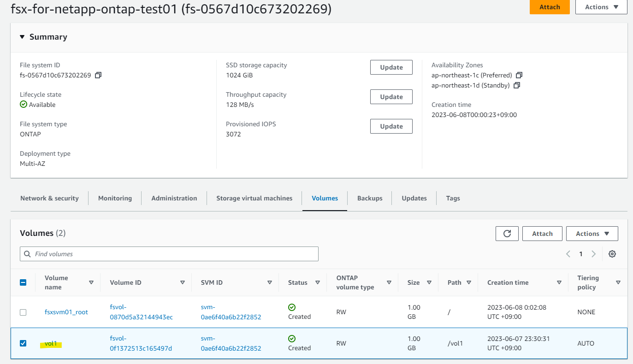The height and width of the screenshot is (364, 633).
Task: Sort by Status column
Action: [318, 282]
